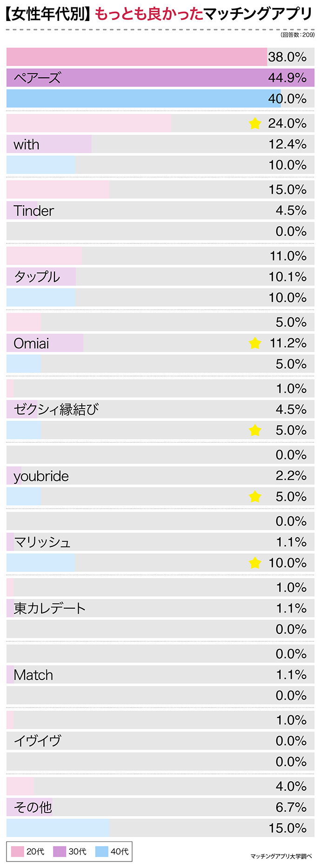Click the Tinder label

(x=33, y=211)
